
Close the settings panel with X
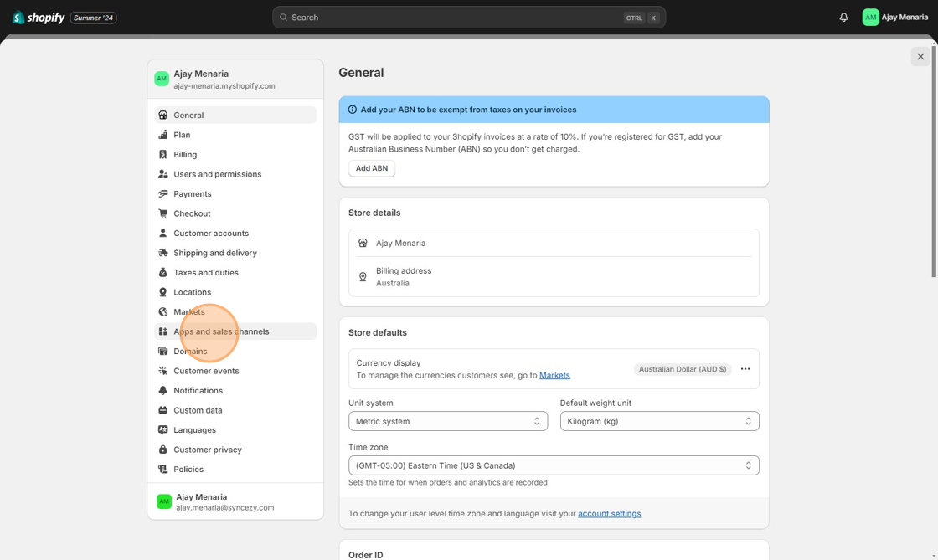point(920,57)
